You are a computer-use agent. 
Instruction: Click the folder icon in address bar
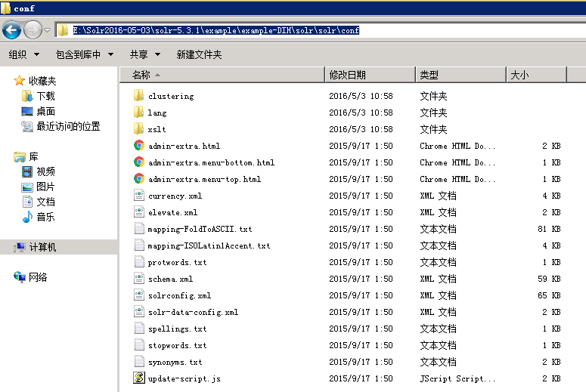[63, 30]
